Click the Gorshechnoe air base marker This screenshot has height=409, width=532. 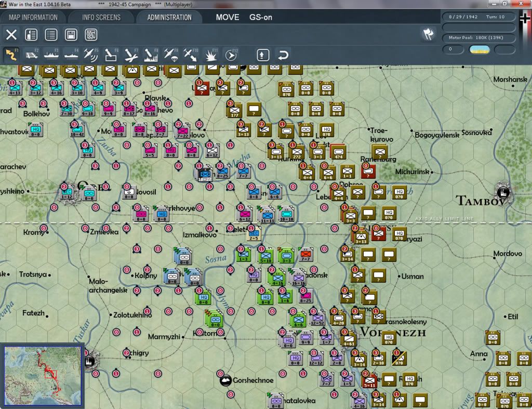[225, 380]
